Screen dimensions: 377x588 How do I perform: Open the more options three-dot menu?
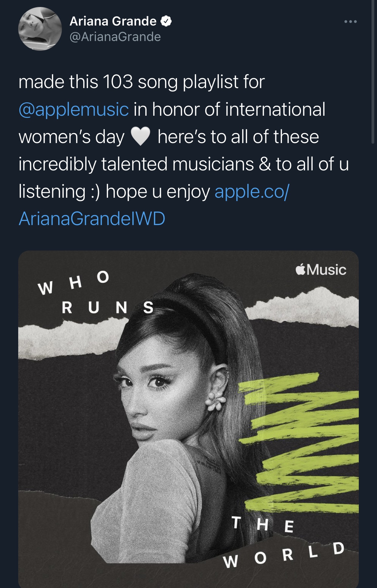coord(350,22)
